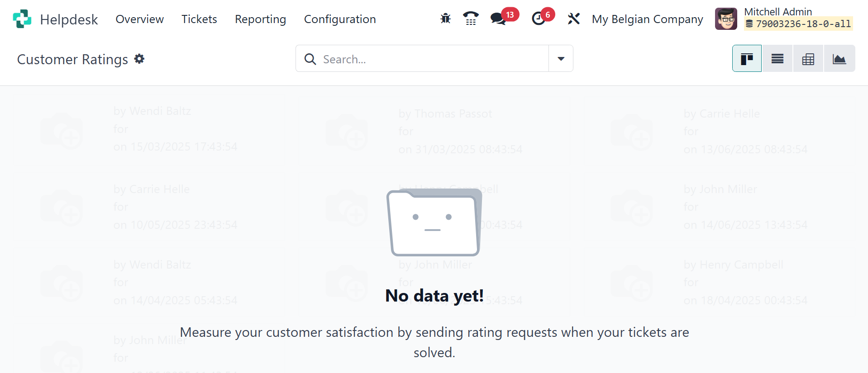The image size is (868, 373).
Task: Open the Tickets menu
Action: point(199,19)
